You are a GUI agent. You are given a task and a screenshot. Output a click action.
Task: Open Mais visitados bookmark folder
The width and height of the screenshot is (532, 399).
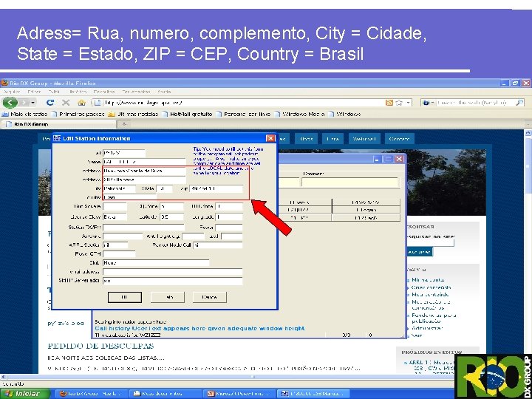(x=25, y=114)
